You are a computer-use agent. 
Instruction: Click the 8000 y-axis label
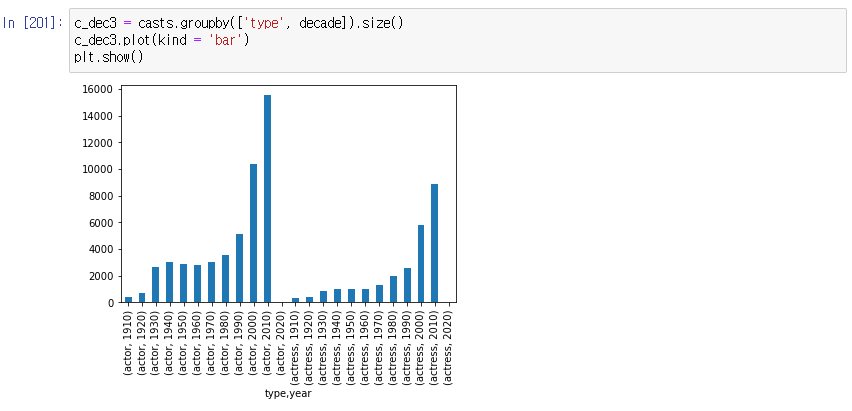click(100, 196)
